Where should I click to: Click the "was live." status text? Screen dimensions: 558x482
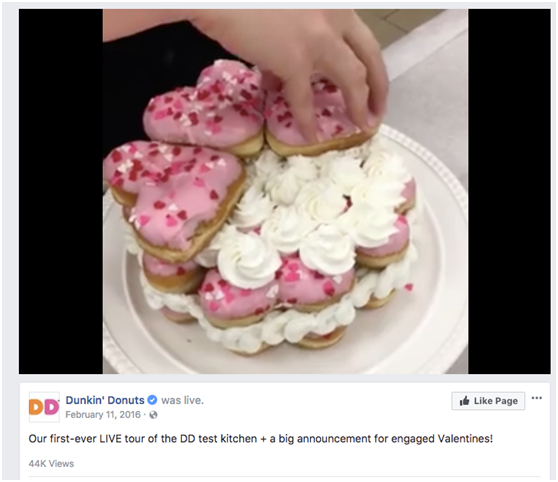(x=183, y=400)
